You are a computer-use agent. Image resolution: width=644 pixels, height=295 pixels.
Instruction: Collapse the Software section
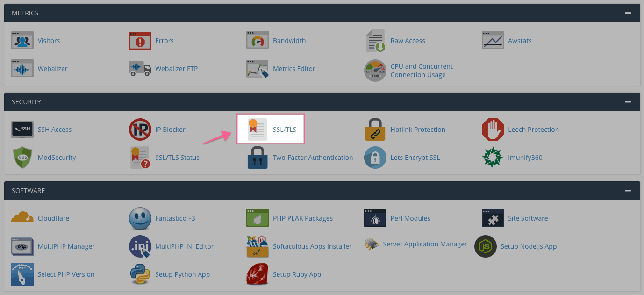pyautogui.click(x=628, y=191)
